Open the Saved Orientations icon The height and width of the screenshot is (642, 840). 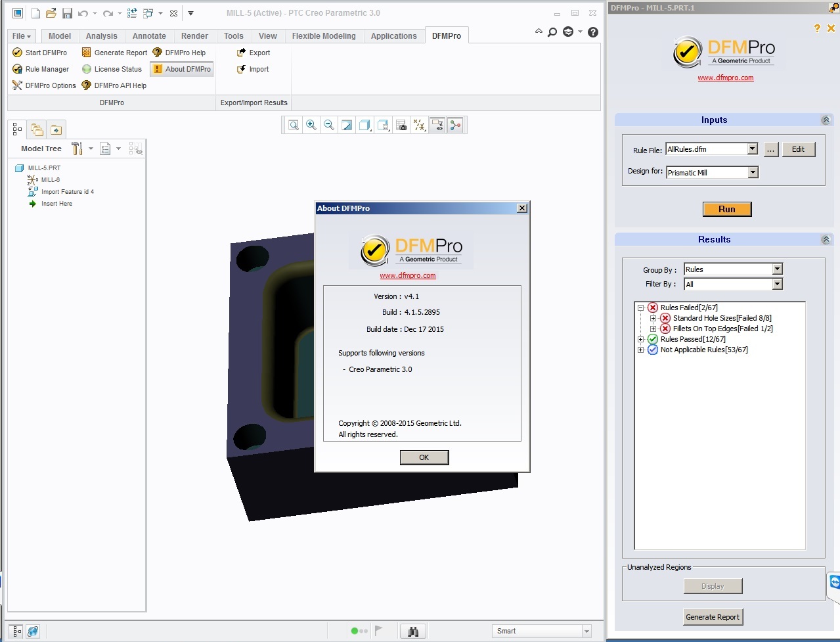coord(384,125)
